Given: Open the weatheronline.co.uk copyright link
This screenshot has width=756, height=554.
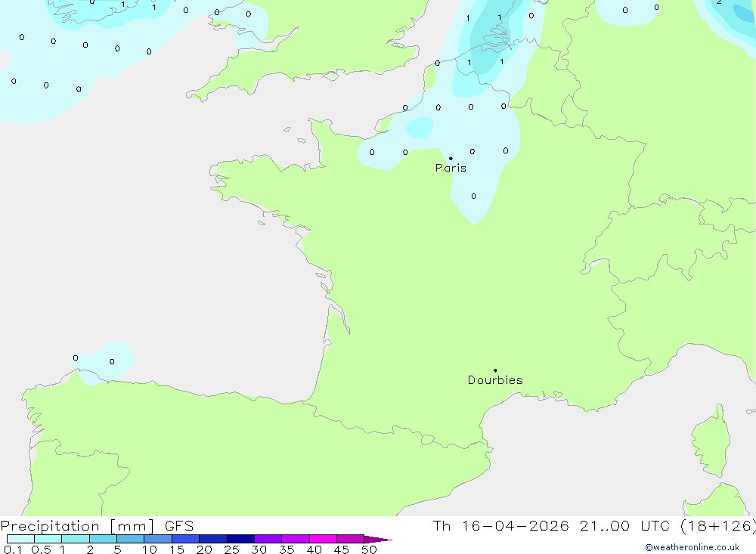Looking at the screenshot, I should (x=692, y=547).
